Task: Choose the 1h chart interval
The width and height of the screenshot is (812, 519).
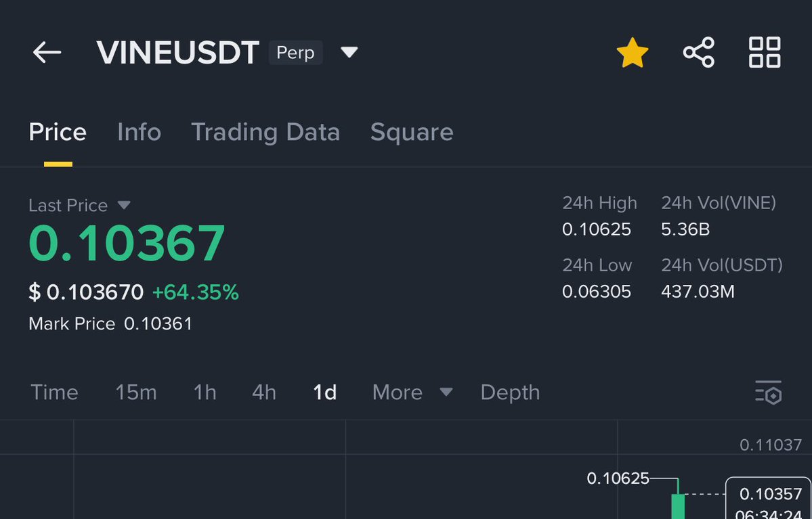Action: tap(205, 392)
